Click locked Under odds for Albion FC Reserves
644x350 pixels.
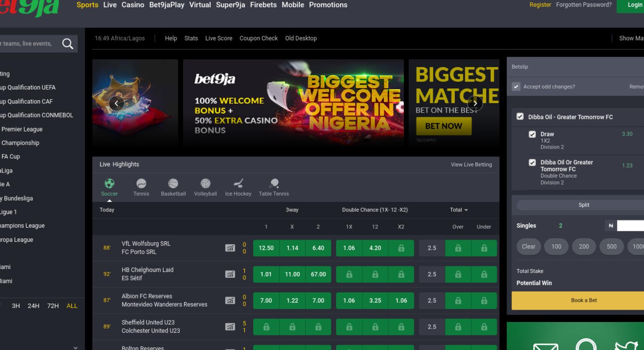pos(484,300)
